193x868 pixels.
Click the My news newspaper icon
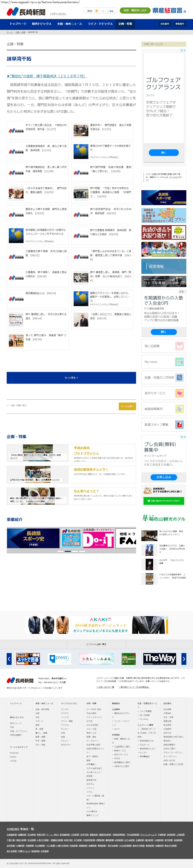click(x=179, y=362)
